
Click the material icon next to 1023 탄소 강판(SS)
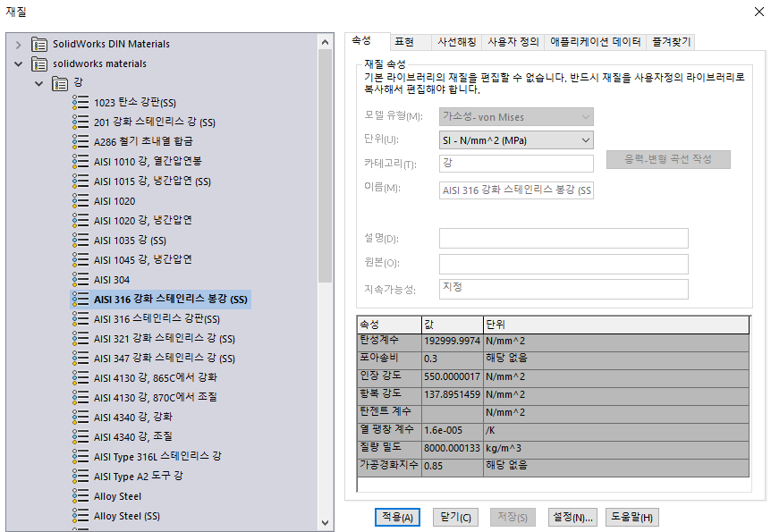click(x=80, y=102)
